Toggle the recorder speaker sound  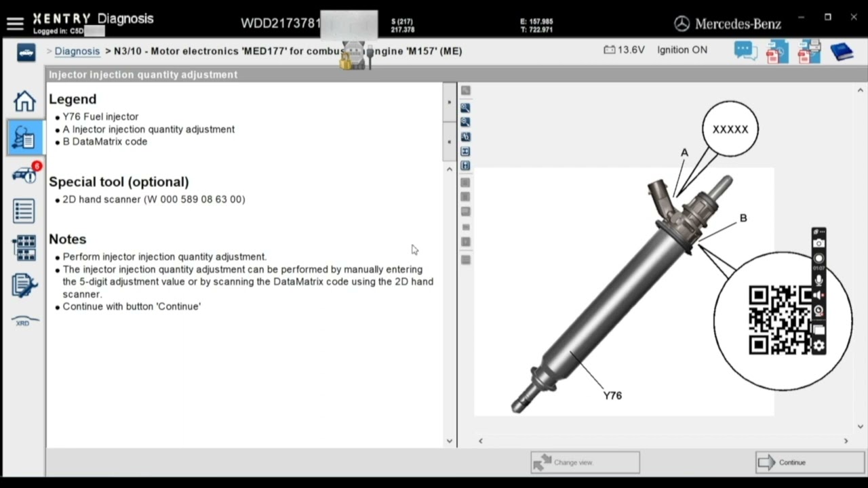tap(818, 296)
